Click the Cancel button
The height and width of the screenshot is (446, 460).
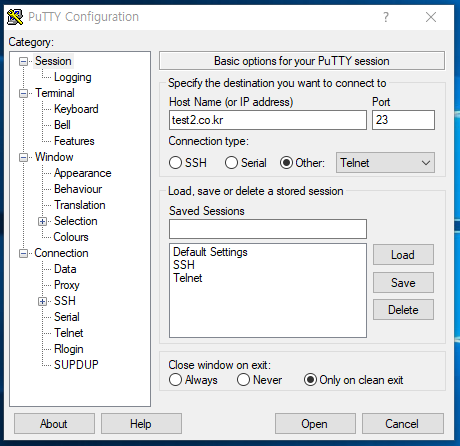tap(403, 424)
